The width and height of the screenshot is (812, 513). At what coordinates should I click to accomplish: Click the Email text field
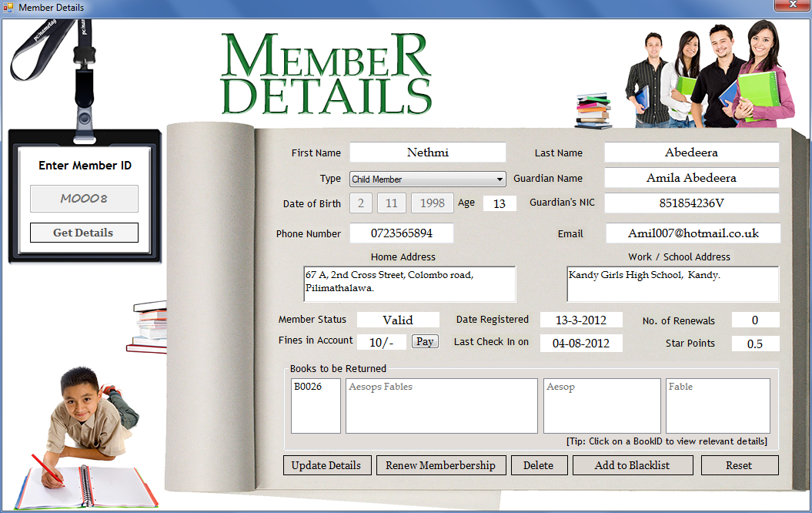click(693, 233)
